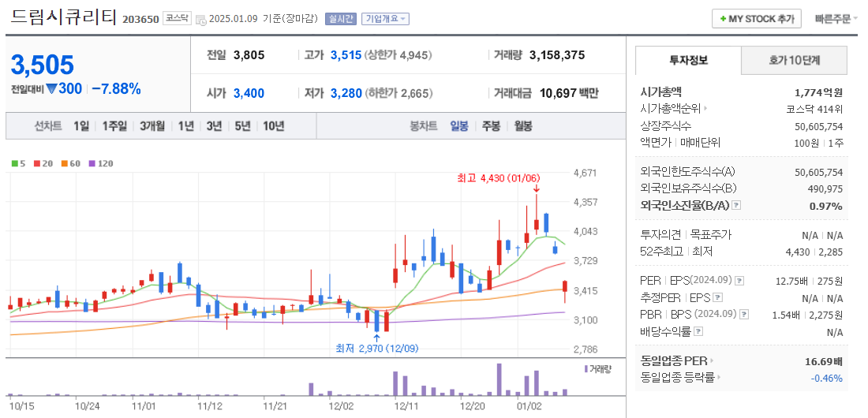The height and width of the screenshot is (418, 868).
Task: Expand the 동일업종 PER arrow link
Action: 678,361
